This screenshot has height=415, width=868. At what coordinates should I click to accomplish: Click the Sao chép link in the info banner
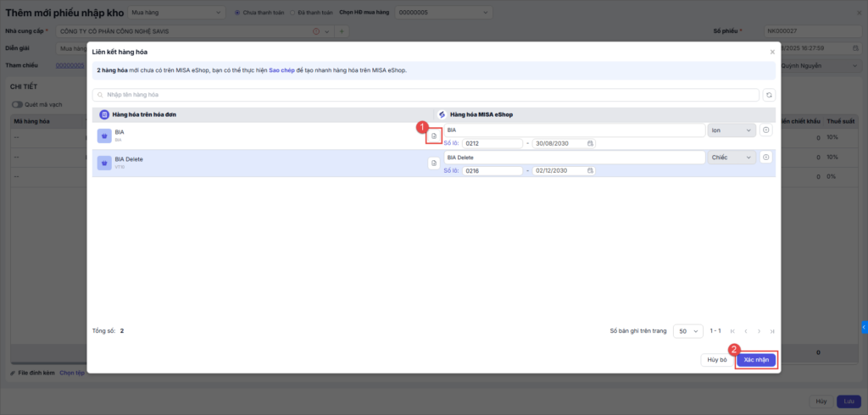pos(281,71)
